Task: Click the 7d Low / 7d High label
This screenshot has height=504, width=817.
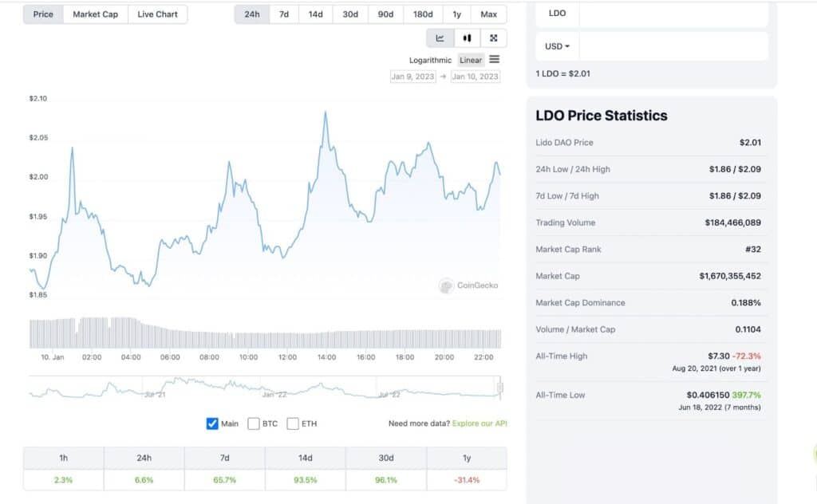Action: tap(567, 195)
